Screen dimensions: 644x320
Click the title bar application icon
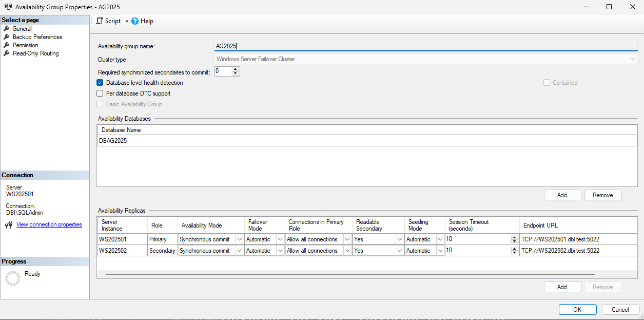[8, 7]
